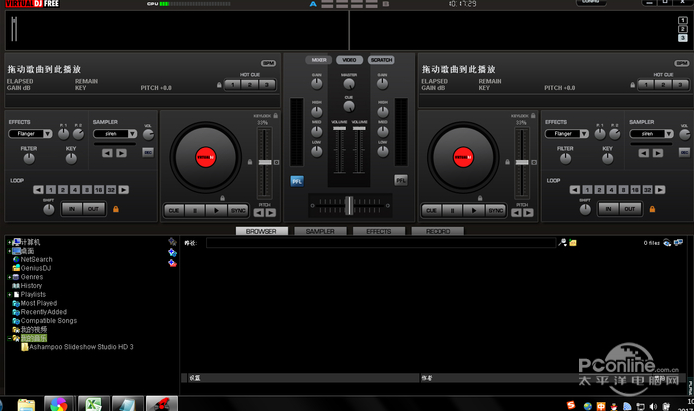The image size is (694, 411).
Task: Toggle the left deck keylock padlock
Action: click(275, 116)
